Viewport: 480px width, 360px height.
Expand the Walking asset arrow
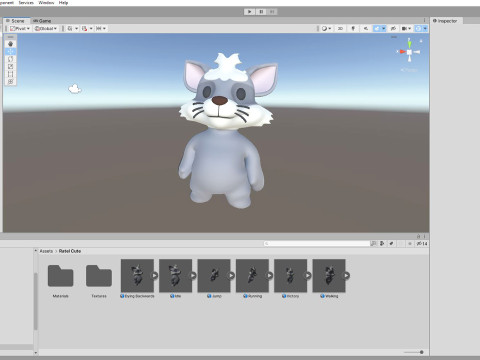[346, 276]
